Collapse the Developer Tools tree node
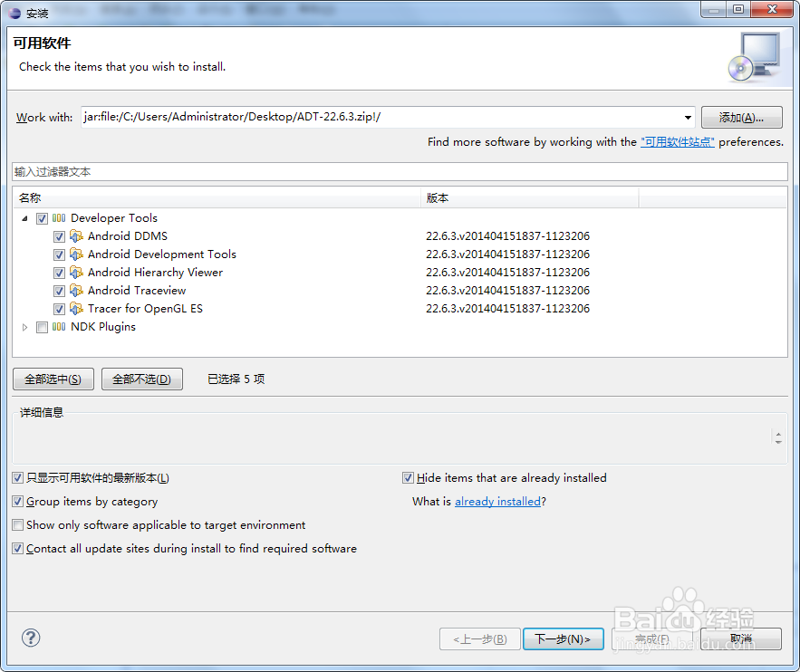The width and height of the screenshot is (800, 672). [x=24, y=218]
